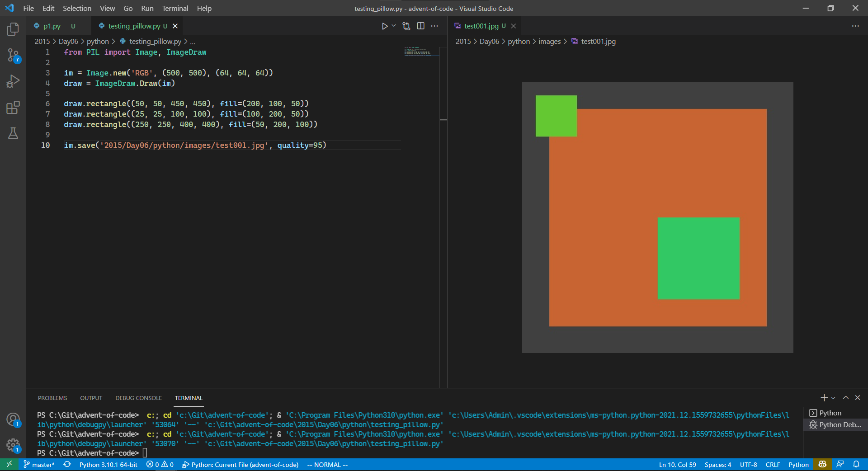Open the Go menu

point(128,9)
